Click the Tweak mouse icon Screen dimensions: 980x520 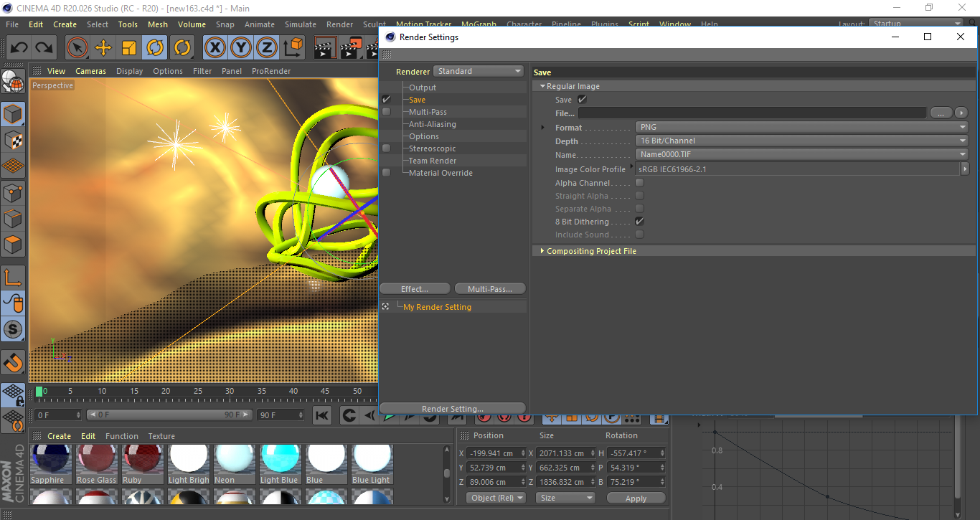pos(13,303)
